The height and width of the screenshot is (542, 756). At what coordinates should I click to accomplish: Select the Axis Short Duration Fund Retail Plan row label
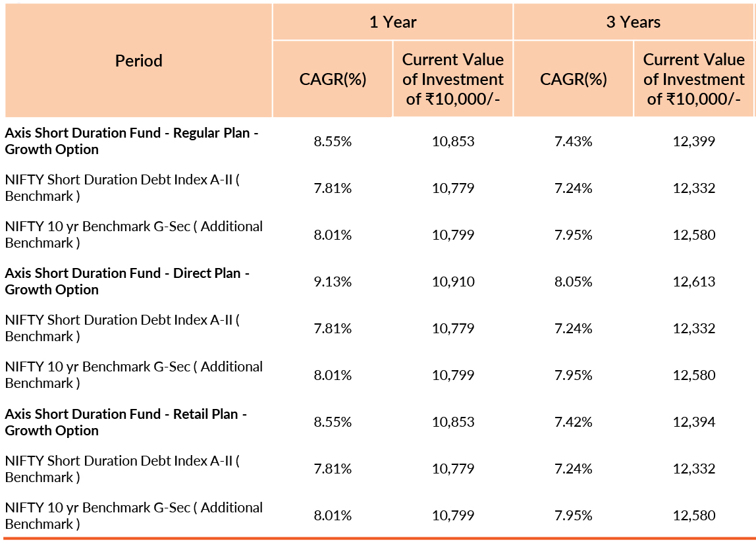(x=126, y=422)
